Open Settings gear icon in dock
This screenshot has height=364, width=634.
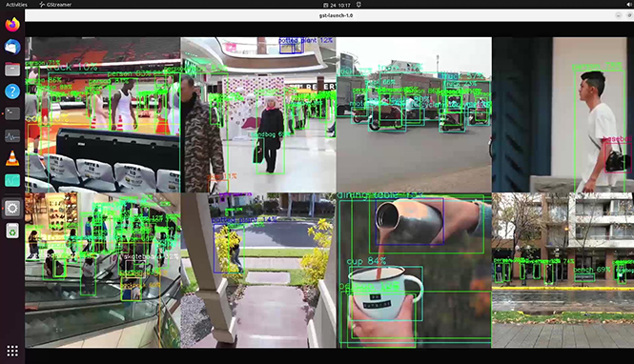12,208
